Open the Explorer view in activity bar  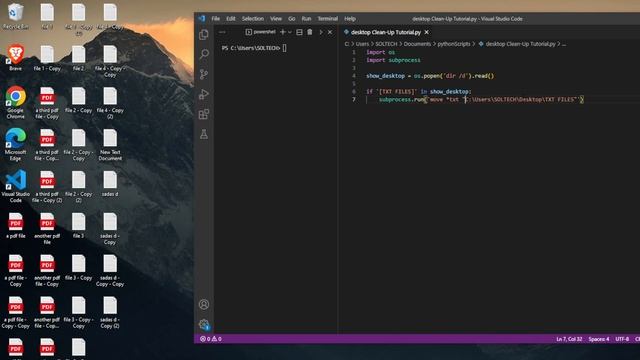[204, 34]
